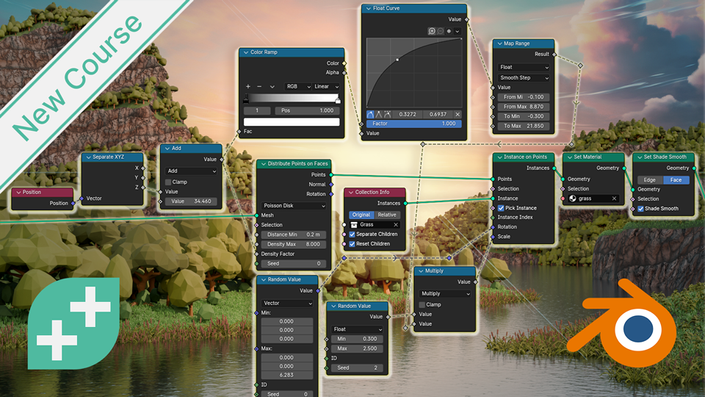Uncheck Separate Children in Collection Info

(x=352, y=234)
